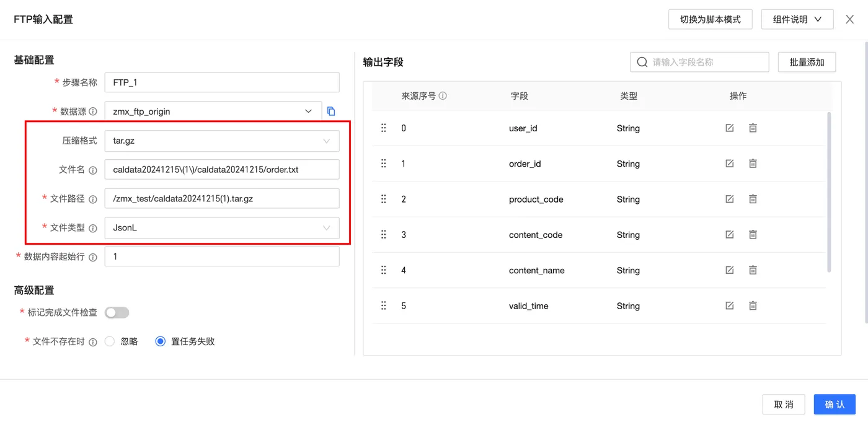Click the 数据内容起始行 input field

coord(222,257)
